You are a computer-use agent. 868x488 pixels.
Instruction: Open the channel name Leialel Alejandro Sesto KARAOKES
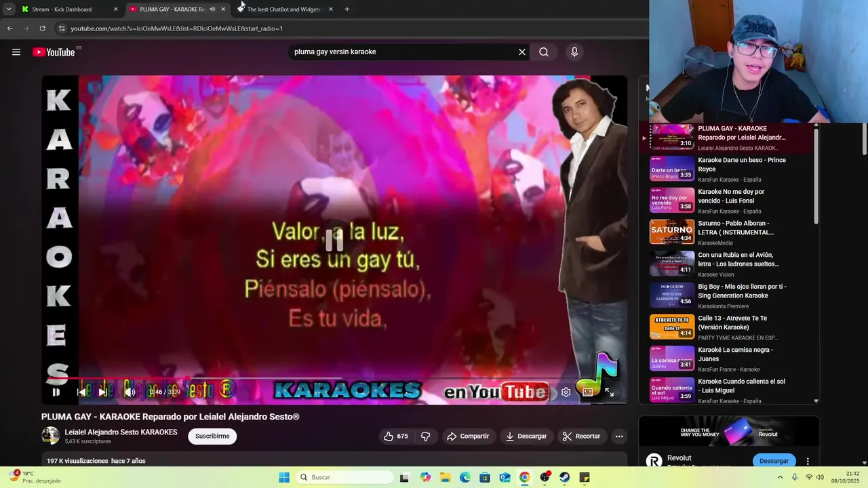point(121,432)
